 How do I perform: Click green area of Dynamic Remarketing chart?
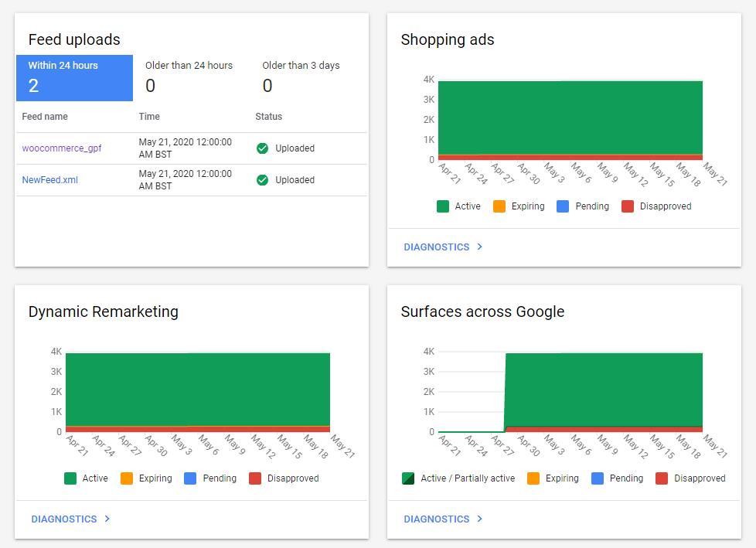pyautogui.click(x=198, y=390)
